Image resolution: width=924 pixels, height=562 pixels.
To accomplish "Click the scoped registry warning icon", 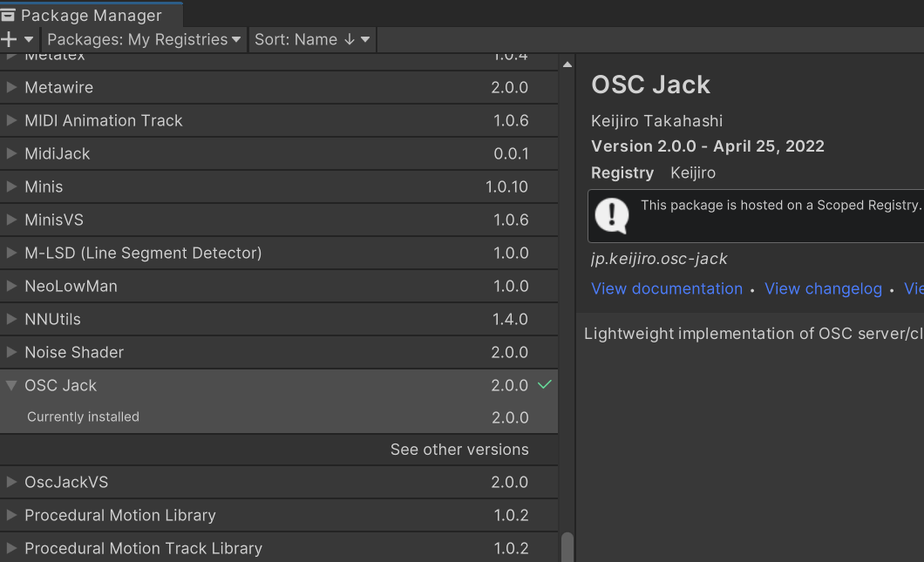I will (611, 215).
